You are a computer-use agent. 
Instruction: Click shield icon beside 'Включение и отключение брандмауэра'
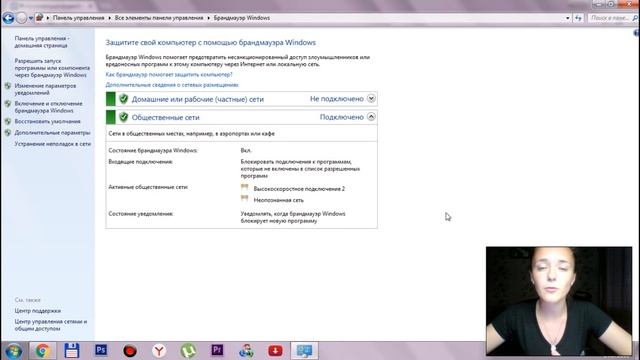8,104
